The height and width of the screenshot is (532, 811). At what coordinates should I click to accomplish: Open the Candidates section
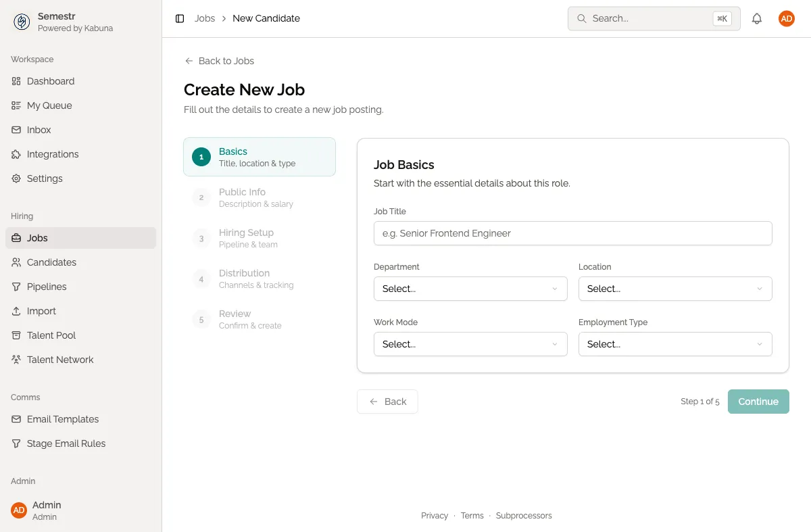point(51,262)
